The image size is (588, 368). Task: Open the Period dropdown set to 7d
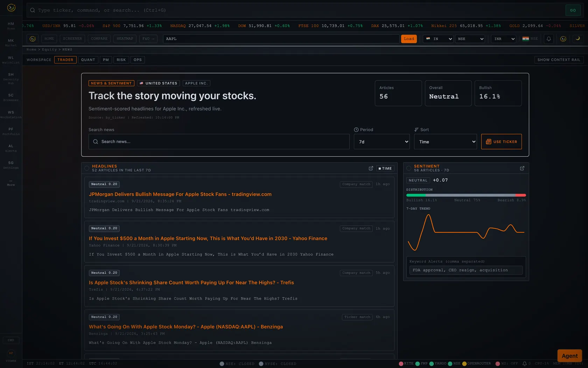pyautogui.click(x=382, y=142)
